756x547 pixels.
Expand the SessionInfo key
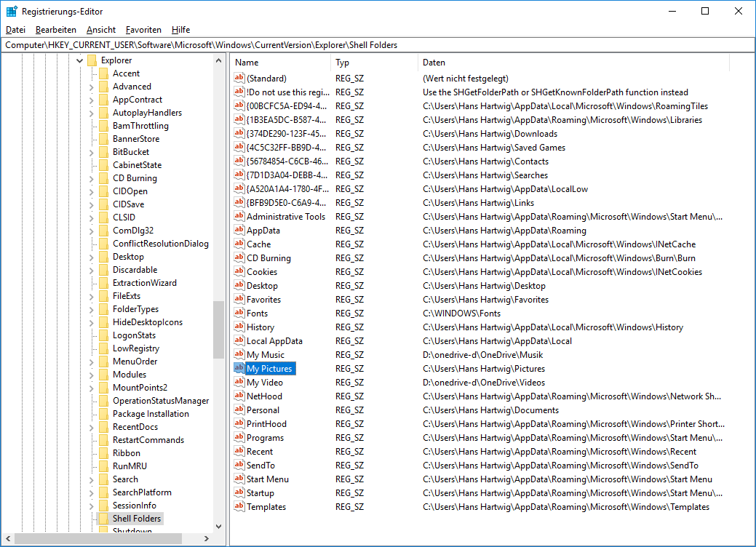[92, 506]
